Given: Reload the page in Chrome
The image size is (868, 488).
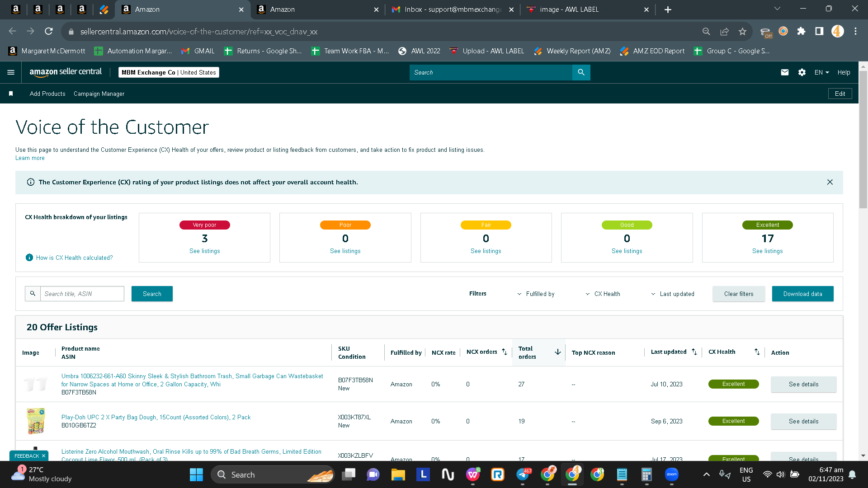Looking at the screenshot, I should point(49,31).
